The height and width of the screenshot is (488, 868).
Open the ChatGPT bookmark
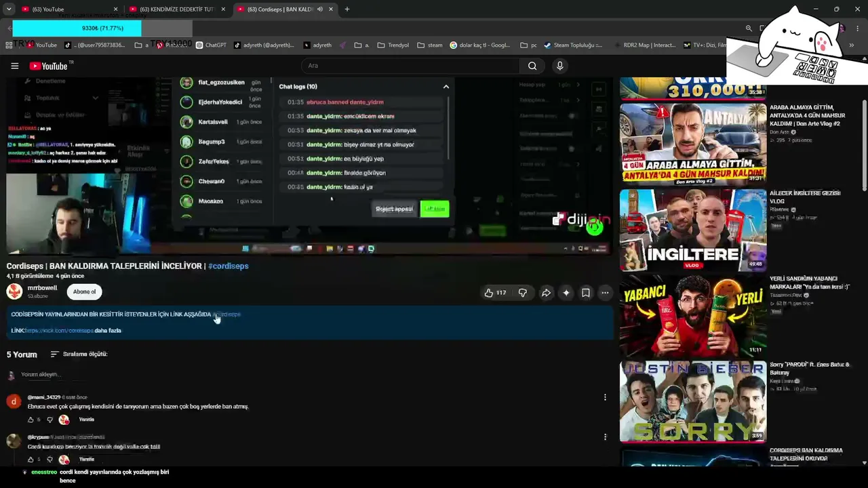click(x=211, y=45)
